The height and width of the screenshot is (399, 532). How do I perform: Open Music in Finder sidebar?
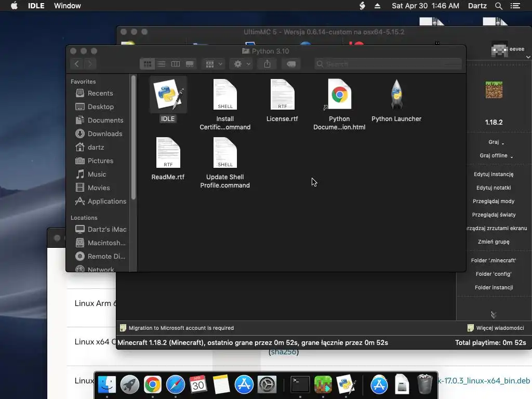tap(91, 175)
